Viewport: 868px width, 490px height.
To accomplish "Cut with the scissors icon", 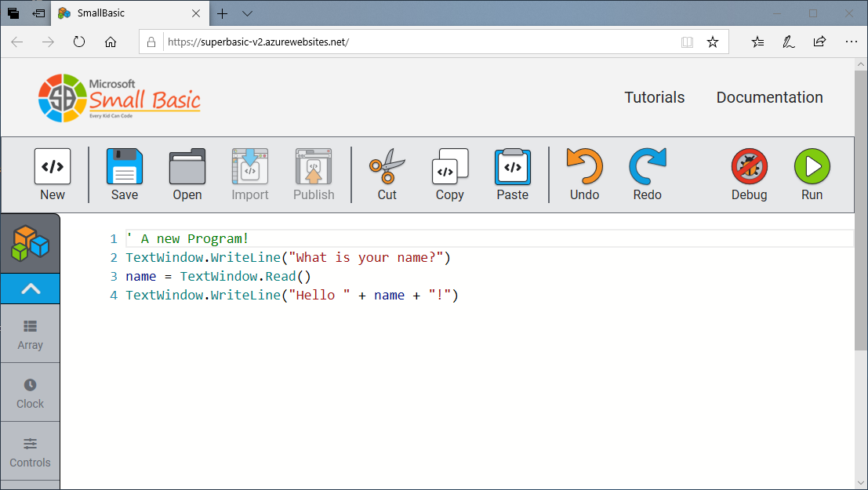I will click(387, 174).
